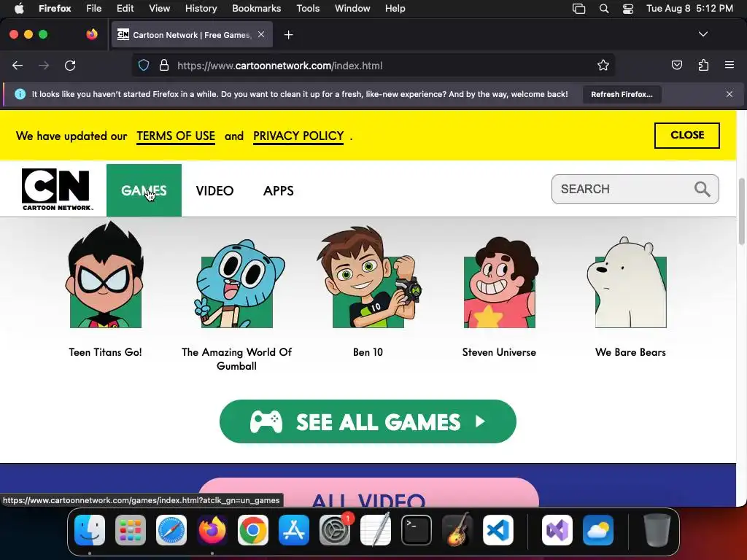
Task: Open Terminal from the Dock
Action: (417, 529)
